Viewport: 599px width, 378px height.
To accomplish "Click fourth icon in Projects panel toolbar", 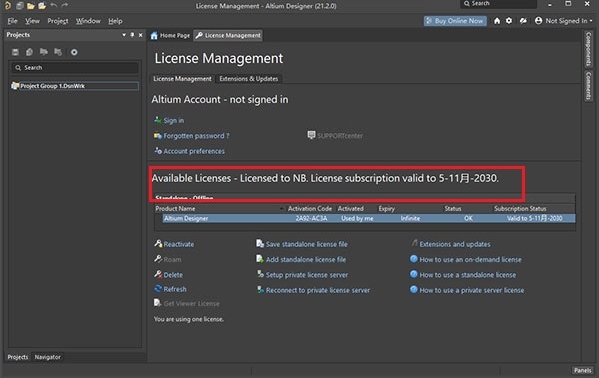I will [x=58, y=52].
